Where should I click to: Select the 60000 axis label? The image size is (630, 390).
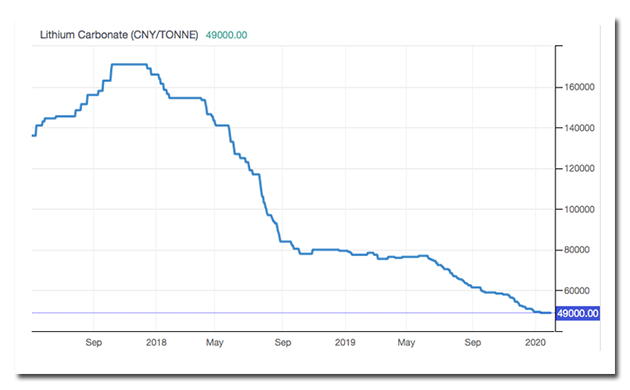pos(577,291)
